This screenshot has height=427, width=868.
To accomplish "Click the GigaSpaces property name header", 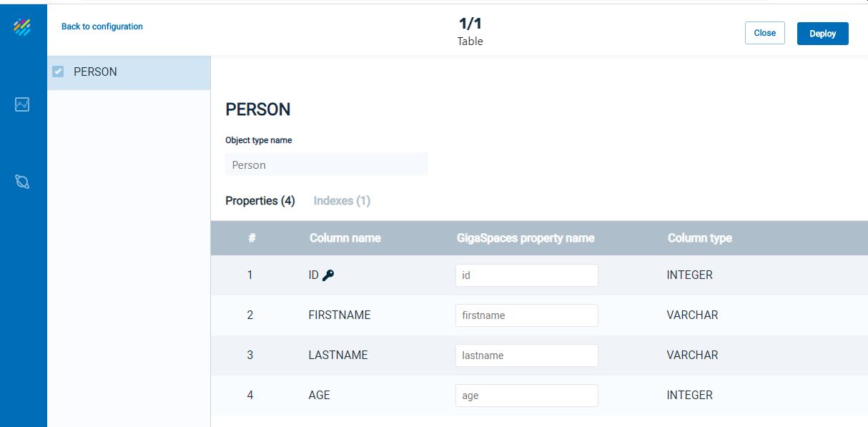I will tap(526, 238).
